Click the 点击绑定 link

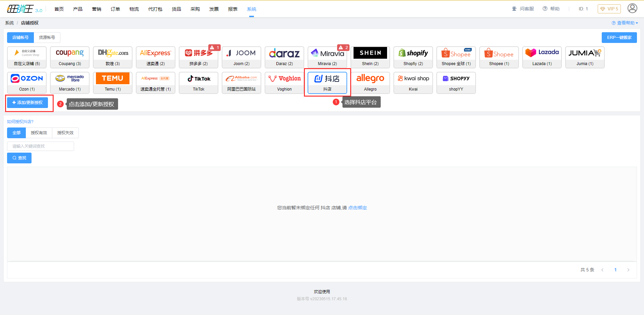click(x=358, y=208)
